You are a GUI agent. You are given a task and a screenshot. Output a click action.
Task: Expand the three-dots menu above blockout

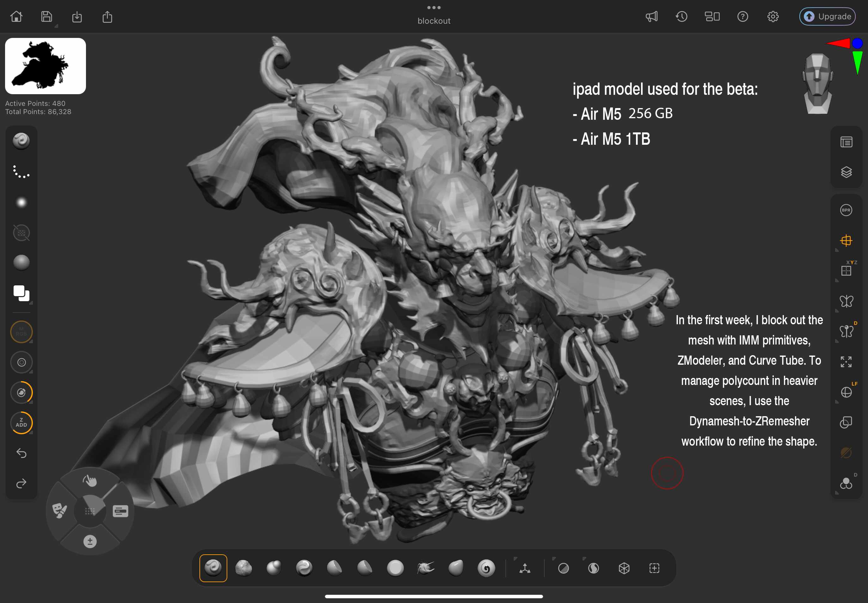[x=434, y=8]
